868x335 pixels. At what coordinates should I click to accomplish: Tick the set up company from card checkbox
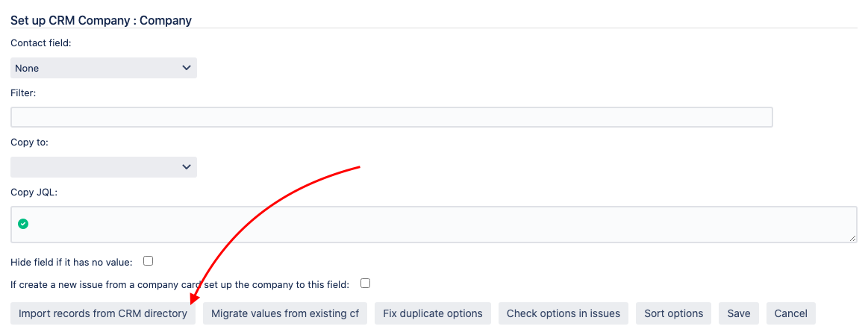[x=365, y=284]
